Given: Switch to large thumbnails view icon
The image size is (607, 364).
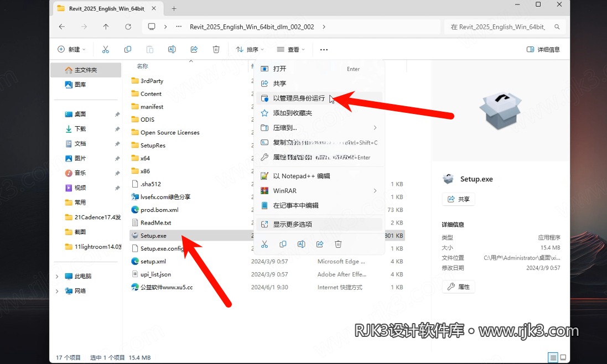Looking at the screenshot, I should pyautogui.click(x=563, y=357).
